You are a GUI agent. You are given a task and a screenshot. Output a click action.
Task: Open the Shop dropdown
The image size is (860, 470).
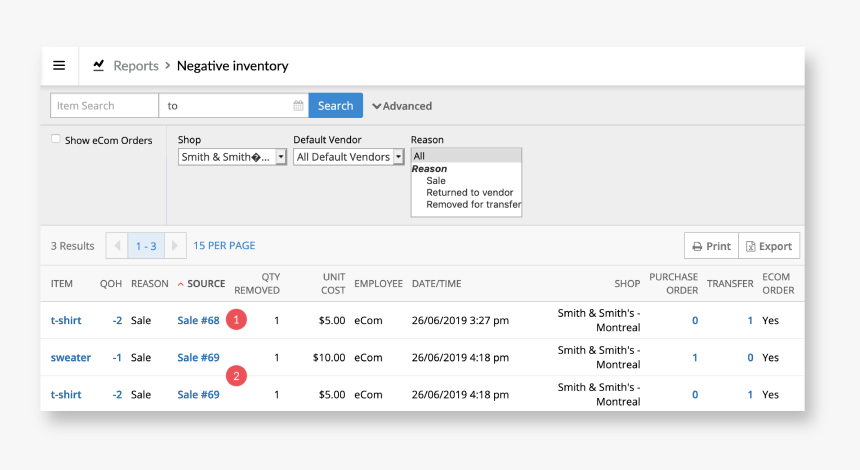click(233, 157)
